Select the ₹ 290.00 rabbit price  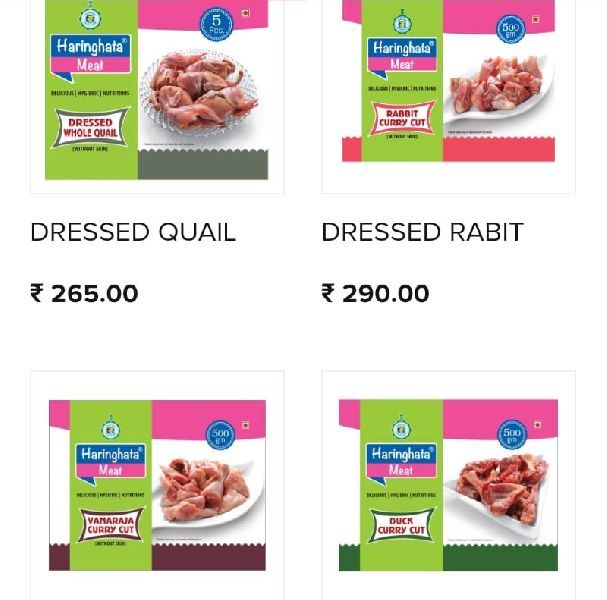click(375, 293)
